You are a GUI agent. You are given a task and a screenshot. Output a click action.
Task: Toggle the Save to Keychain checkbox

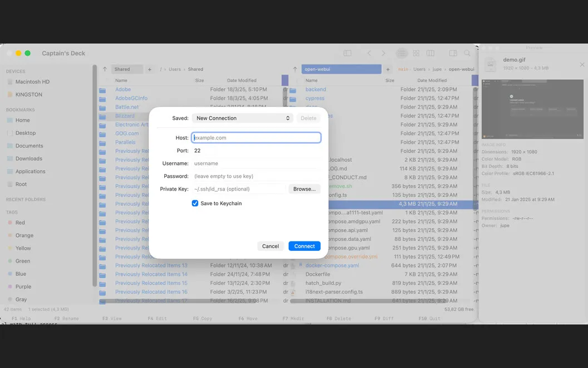[195, 203]
